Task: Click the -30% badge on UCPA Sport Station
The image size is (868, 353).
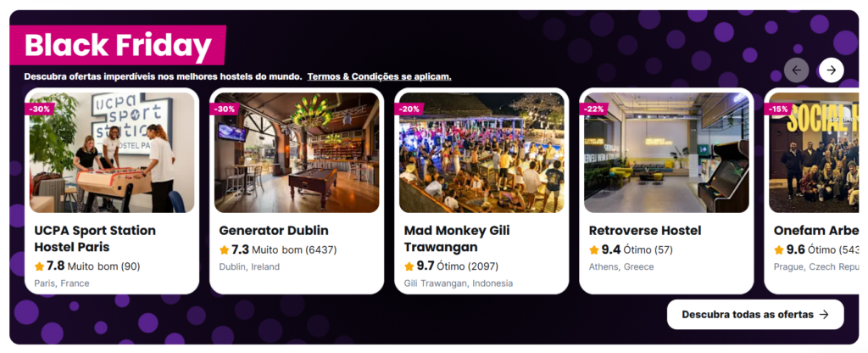Action: [40, 109]
